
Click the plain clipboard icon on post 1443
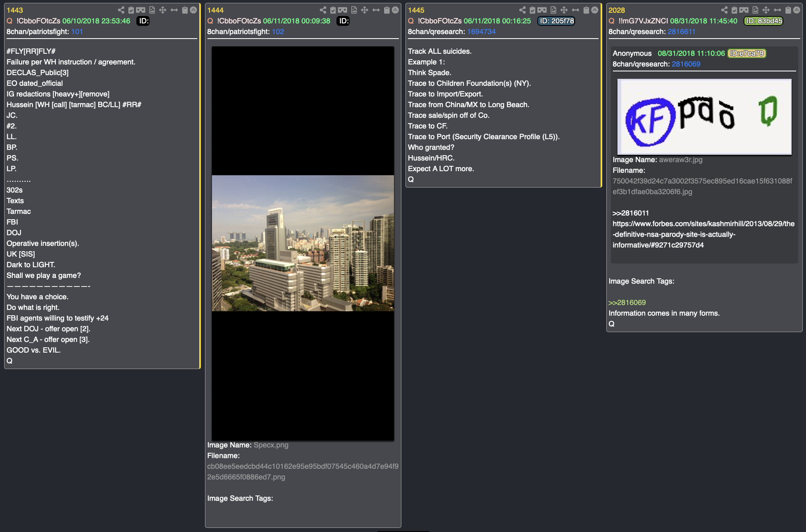pyautogui.click(x=185, y=10)
